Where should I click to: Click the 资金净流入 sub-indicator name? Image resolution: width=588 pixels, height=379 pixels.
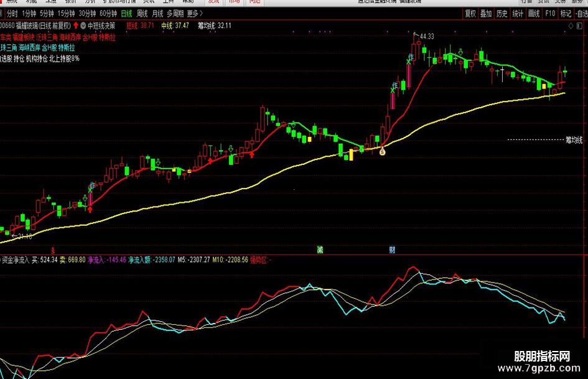point(16,260)
